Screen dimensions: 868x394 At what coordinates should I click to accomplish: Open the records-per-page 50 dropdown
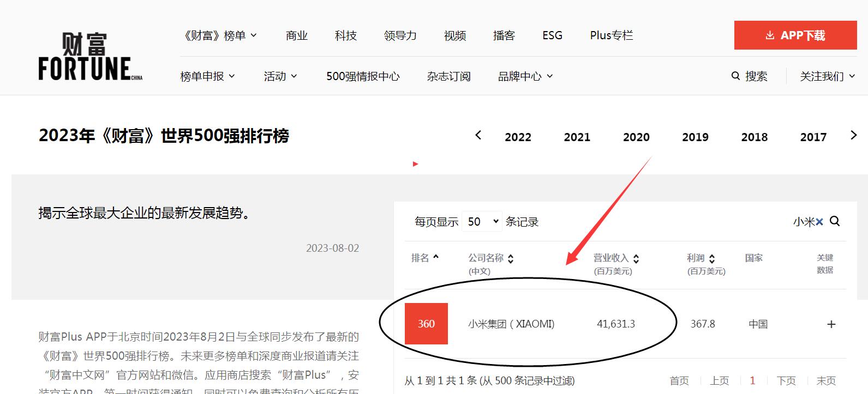[x=482, y=221]
